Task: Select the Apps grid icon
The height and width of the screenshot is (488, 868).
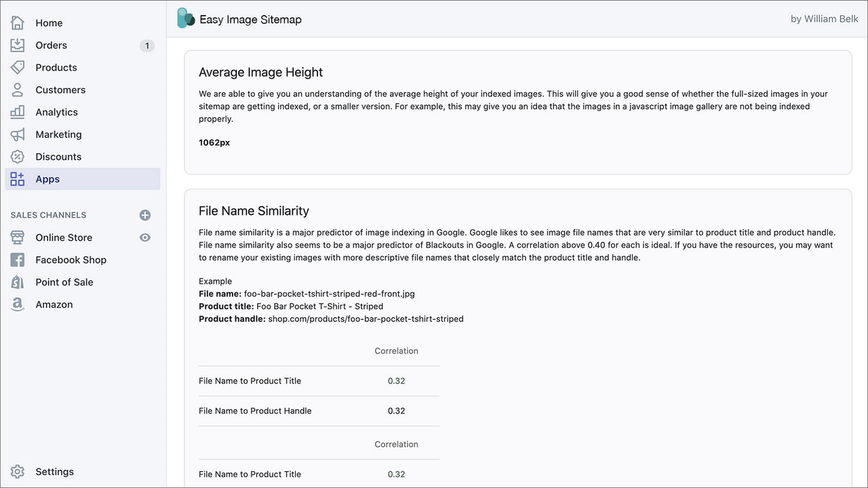Action: tap(17, 179)
